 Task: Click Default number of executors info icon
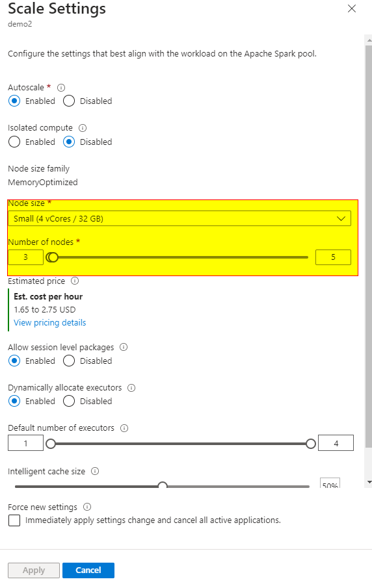point(124,428)
